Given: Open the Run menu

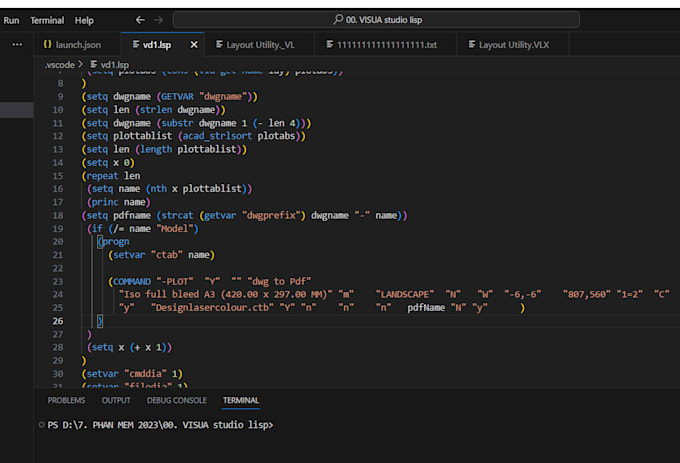Looking at the screenshot, I should [11, 20].
